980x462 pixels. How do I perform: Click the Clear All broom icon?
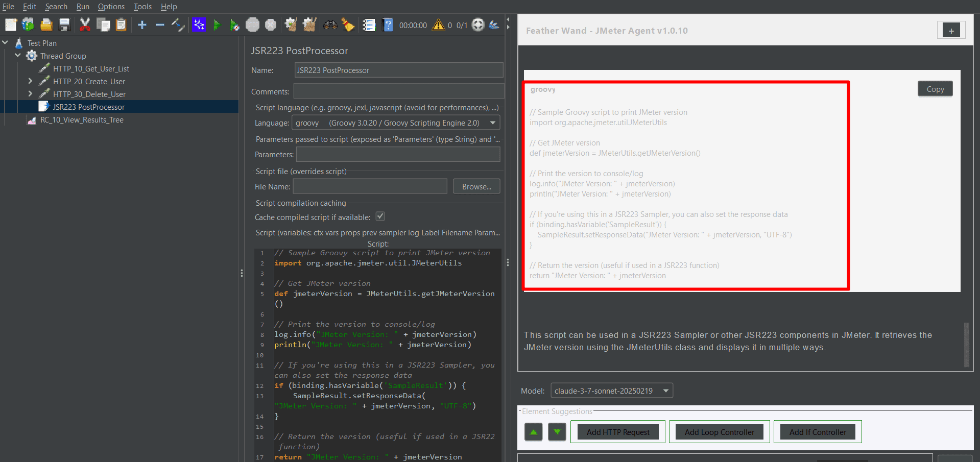coord(309,25)
